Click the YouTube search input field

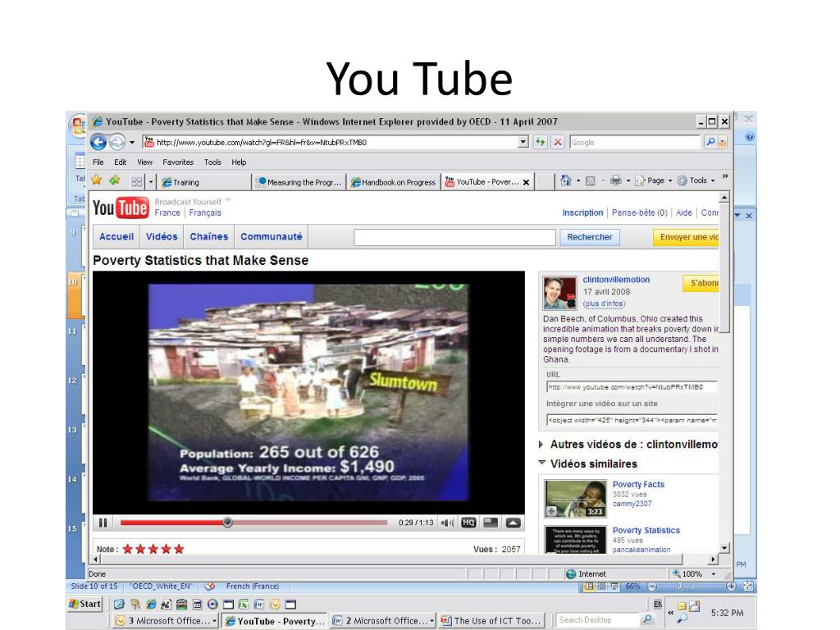(x=454, y=237)
